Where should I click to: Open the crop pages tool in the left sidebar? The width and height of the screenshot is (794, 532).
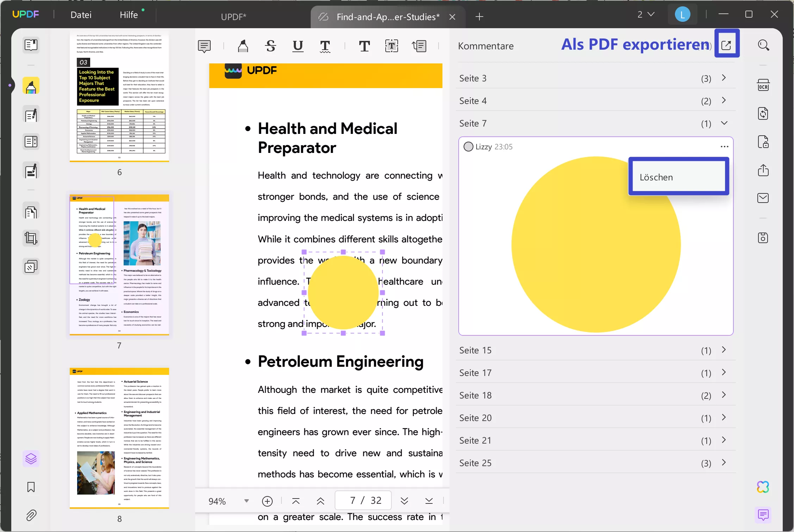[x=31, y=238]
